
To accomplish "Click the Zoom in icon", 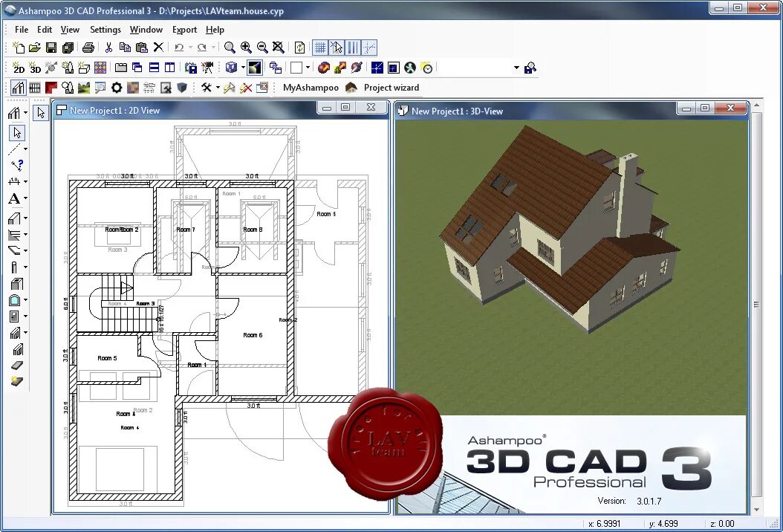I will (246, 48).
